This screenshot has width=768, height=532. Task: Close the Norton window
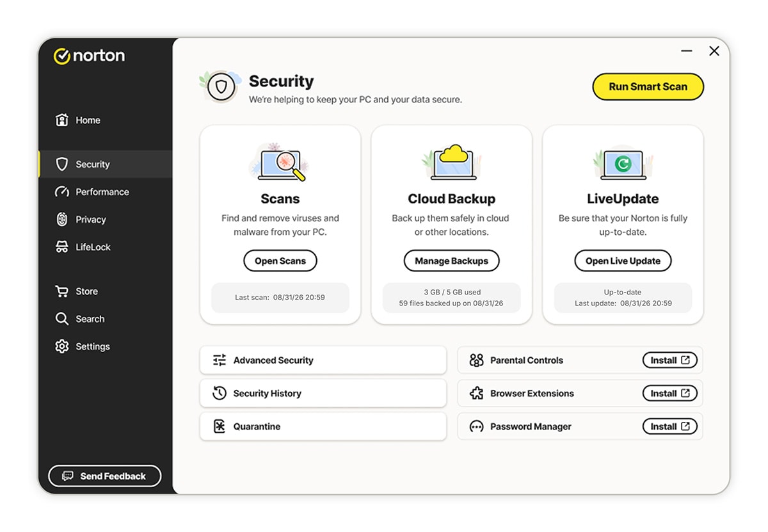(714, 51)
